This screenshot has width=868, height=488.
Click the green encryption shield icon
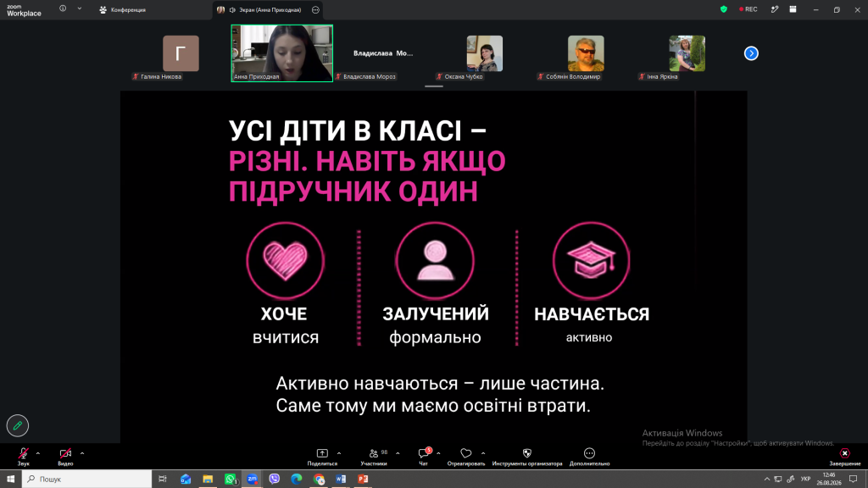point(724,9)
